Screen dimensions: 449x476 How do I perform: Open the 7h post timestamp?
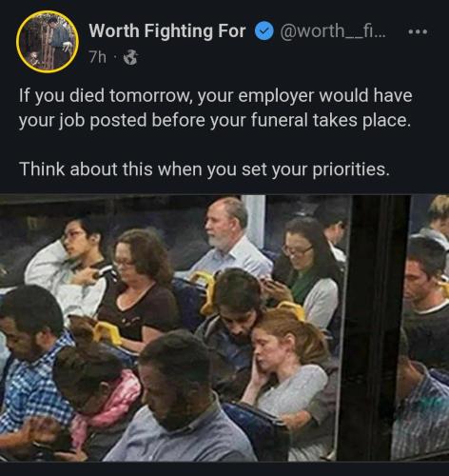pyautogui.click(x=97, y=57)
